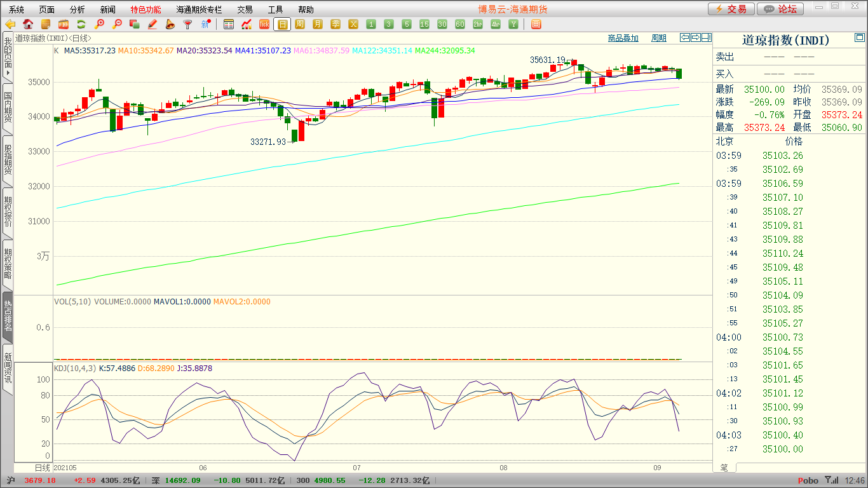The image size is (868, 488).
Task: Open 期权报价 side tab
Action: (x=8, y=212)
